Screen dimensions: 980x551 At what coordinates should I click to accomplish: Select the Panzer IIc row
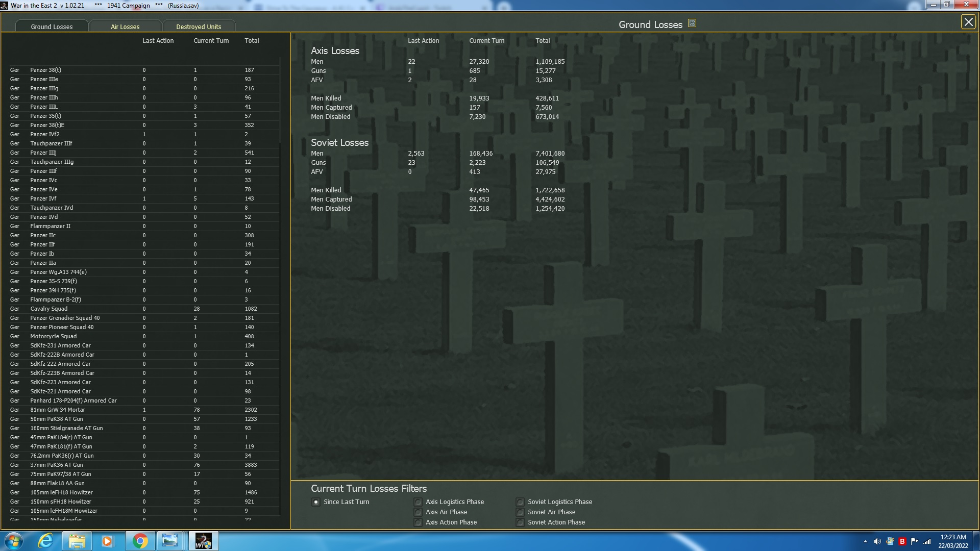(x=144, y=236)
